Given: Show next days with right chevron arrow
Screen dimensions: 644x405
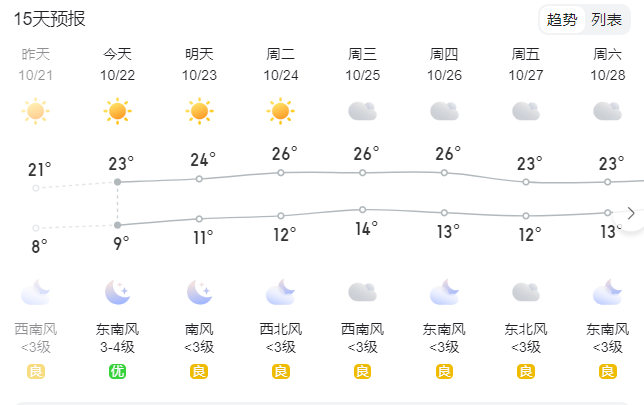Looking at the screenshot, I should click(631, 214).
